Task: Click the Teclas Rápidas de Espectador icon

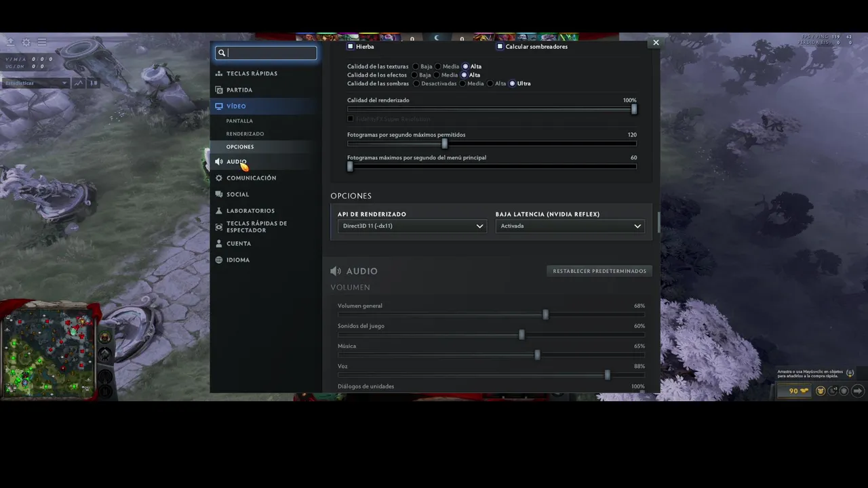Action: (219, 227)
